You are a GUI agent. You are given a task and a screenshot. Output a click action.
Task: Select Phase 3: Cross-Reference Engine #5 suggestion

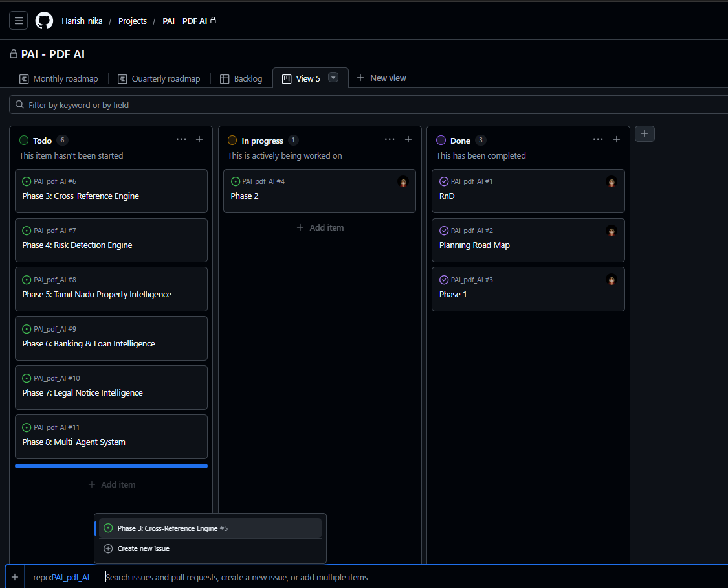tap(210, 528)
